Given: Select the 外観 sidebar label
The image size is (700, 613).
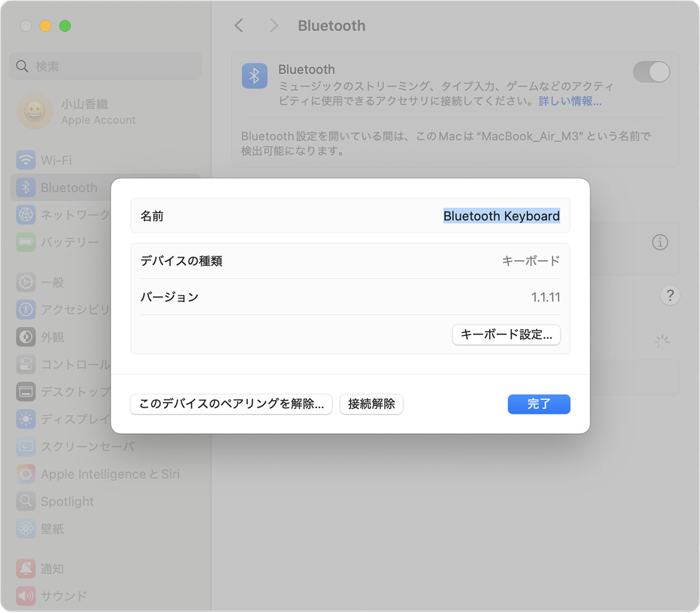Looking at the screenshot, I should pyautogui.click(x=52, y=337).
